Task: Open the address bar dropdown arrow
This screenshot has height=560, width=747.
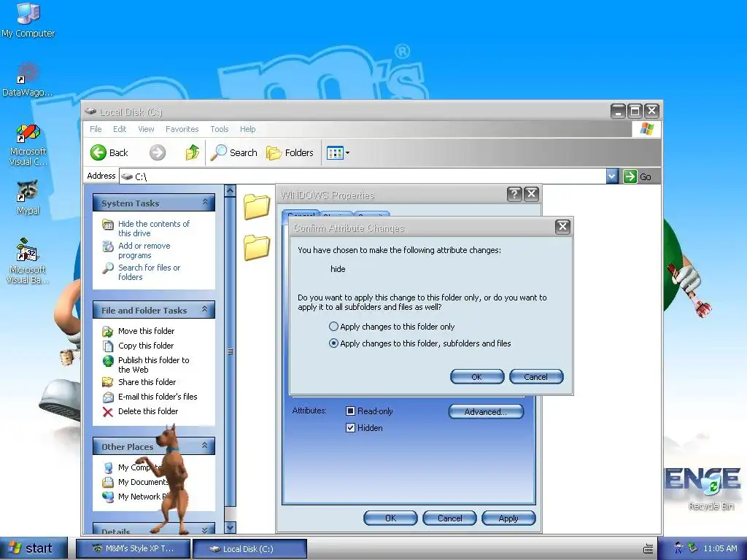Action: click(x=612, y=176)
